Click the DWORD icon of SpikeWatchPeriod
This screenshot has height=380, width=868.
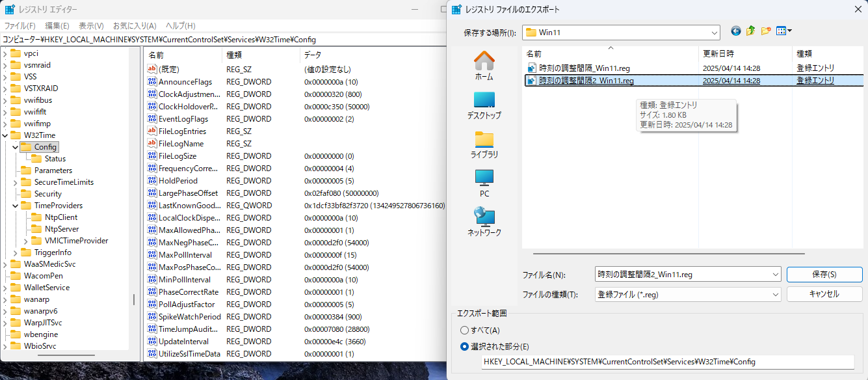[153, 317]
